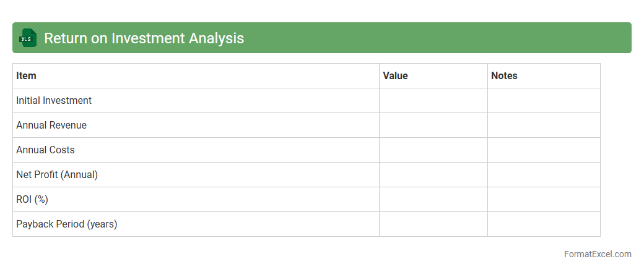Select the Value cell for Initial Investment

[x=433, y=100]
